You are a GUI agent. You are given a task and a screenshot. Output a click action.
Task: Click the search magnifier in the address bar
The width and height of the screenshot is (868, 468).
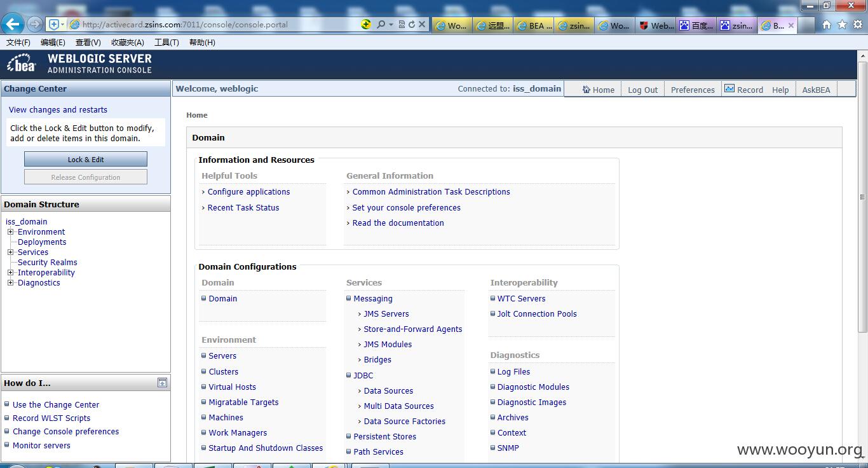381,24
